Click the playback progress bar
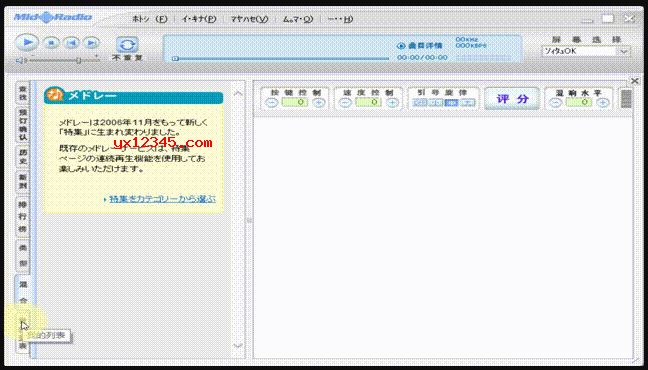Viewport: 648px width, 370px height. pyautogui.click(x=281, y=59)
